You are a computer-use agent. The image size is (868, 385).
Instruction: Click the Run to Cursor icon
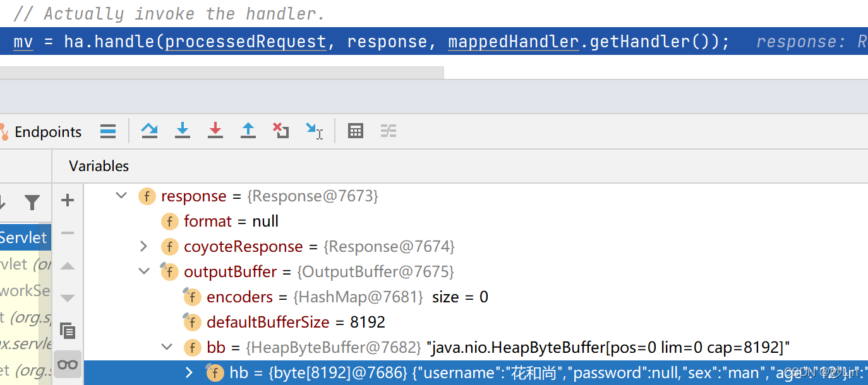coord(314,131)
